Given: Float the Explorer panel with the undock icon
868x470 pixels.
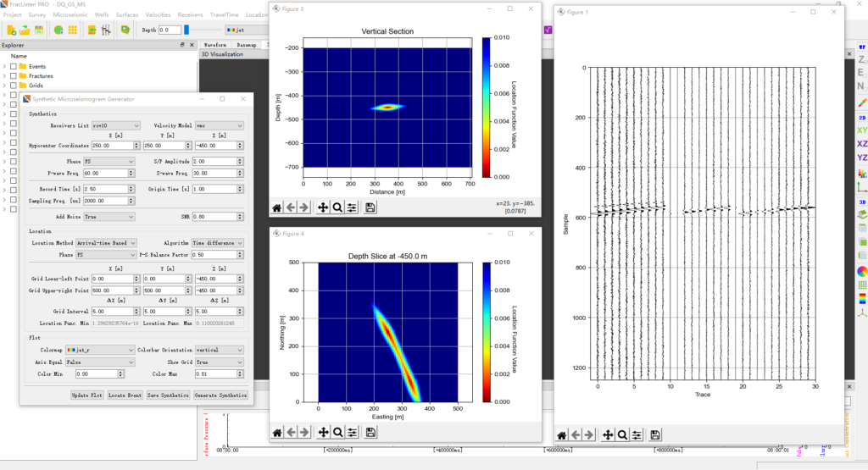Looking at the screenshot, I should point(182,45).
